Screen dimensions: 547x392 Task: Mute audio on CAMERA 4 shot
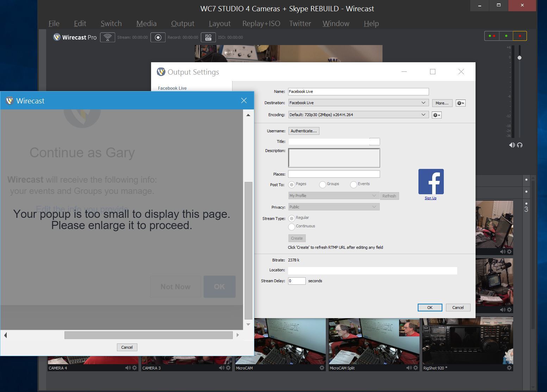128,368
